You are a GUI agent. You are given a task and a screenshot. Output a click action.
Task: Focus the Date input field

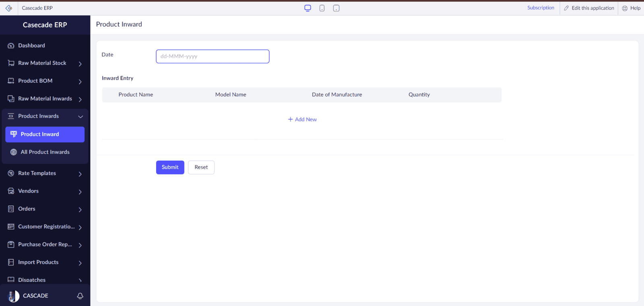[213, 56]
